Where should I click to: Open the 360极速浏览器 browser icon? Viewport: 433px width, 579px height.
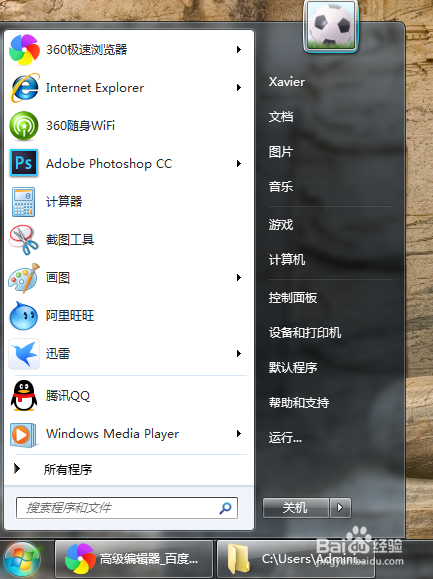(24, 49)
